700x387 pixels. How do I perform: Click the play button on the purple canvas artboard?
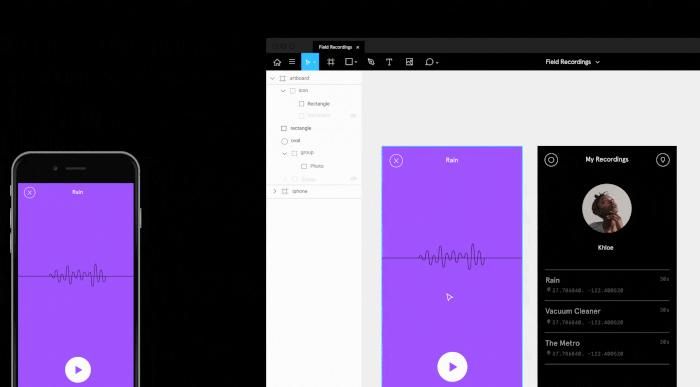452,367
